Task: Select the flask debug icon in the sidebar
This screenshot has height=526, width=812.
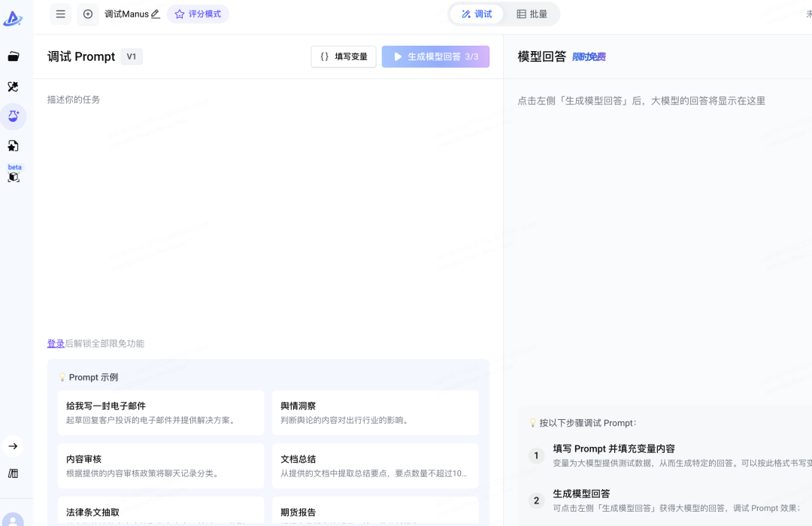Action: click(14, 116)
